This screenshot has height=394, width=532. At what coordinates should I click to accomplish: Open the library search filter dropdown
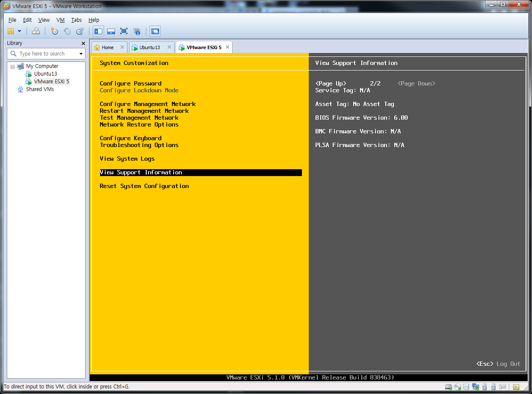tap(81, 54)
